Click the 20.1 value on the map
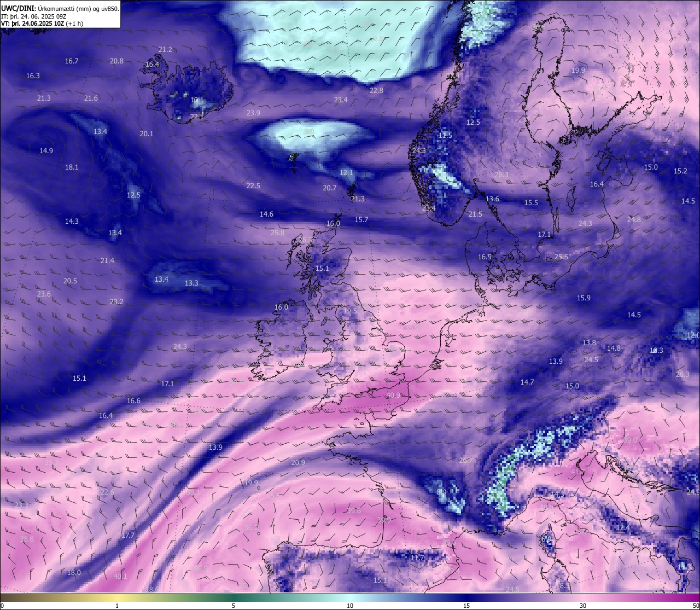 pyautogui.click(x=147, y=133)
